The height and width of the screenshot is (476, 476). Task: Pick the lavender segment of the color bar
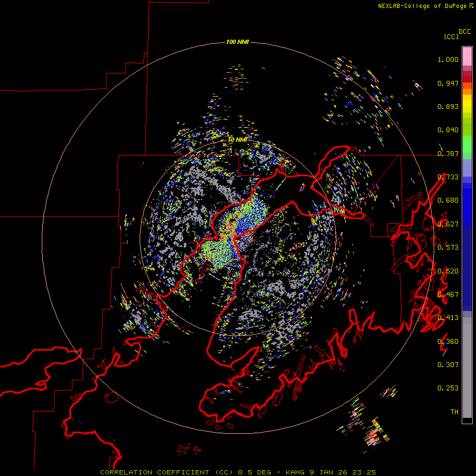point(467,168)
